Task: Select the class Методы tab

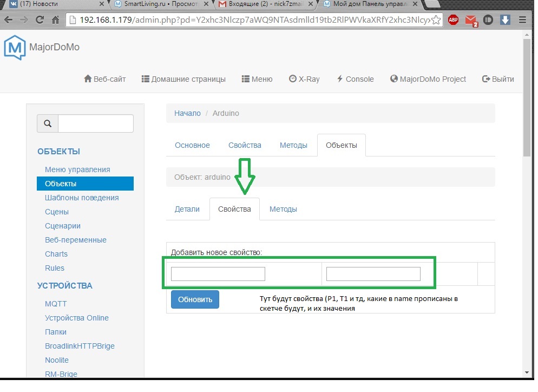Action: click(293, 145)
